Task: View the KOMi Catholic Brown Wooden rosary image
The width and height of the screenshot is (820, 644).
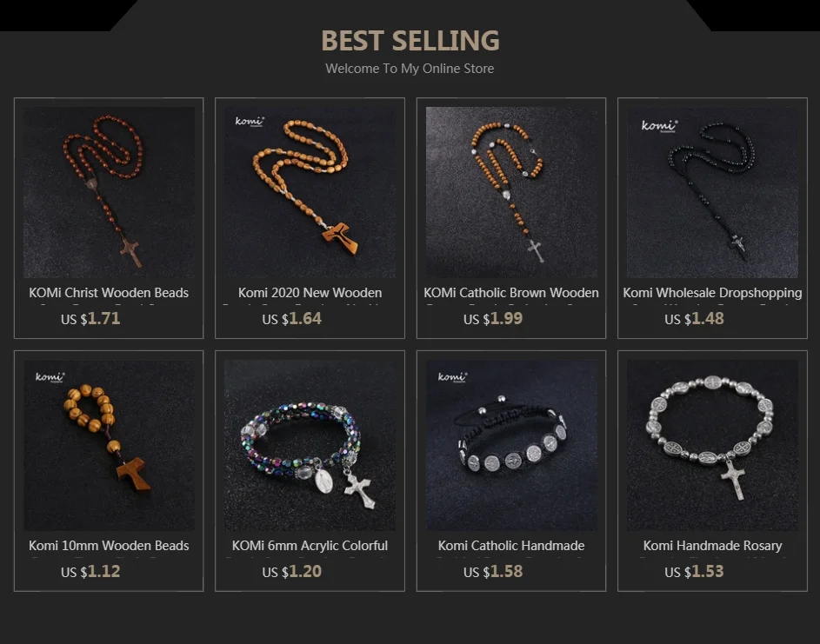Action: (511, 192)
